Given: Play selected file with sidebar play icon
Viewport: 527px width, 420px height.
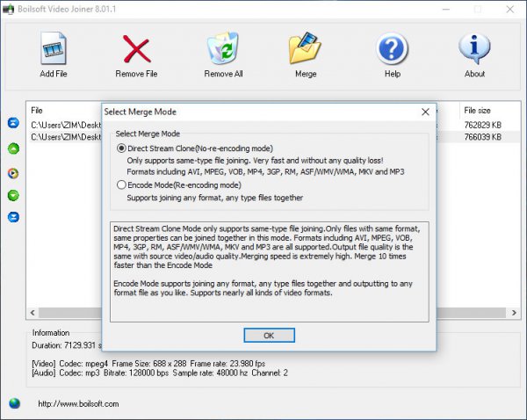Looking at the screenshot, I should point(13,173).
